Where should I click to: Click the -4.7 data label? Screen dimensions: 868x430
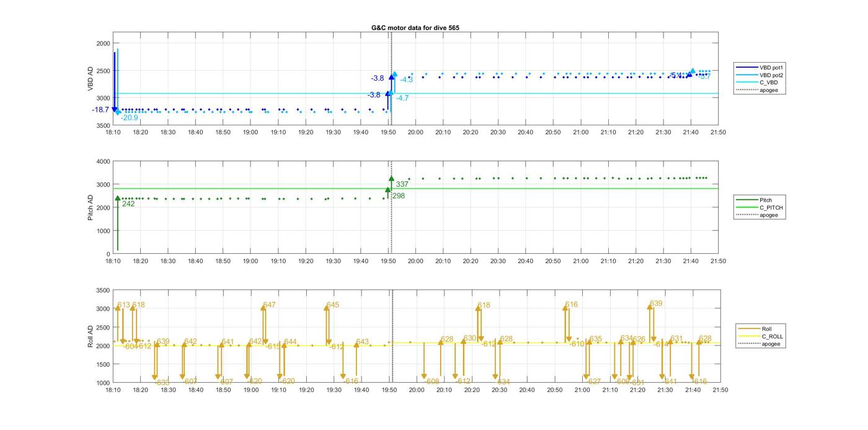[402, 98]
